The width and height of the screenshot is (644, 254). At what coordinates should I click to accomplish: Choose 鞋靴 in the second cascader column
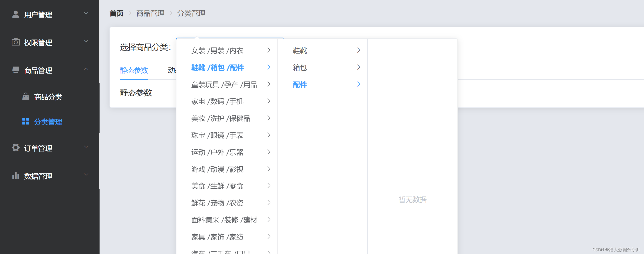pos(300,51)
